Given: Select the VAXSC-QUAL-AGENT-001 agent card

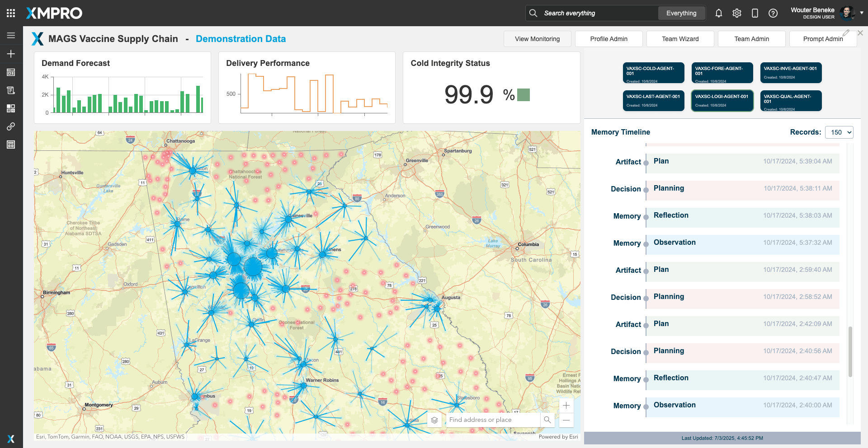Looking at the screenshot, I should (791, 101).
